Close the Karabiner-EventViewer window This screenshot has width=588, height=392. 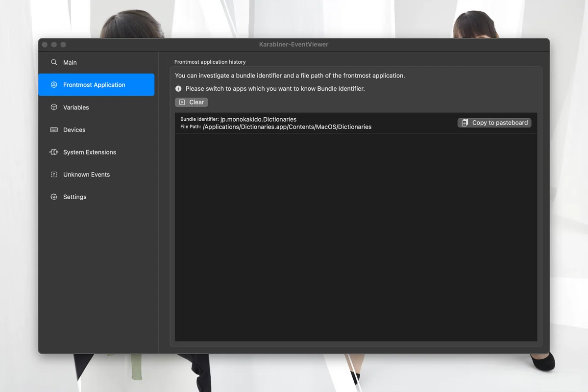pos(45,45)
